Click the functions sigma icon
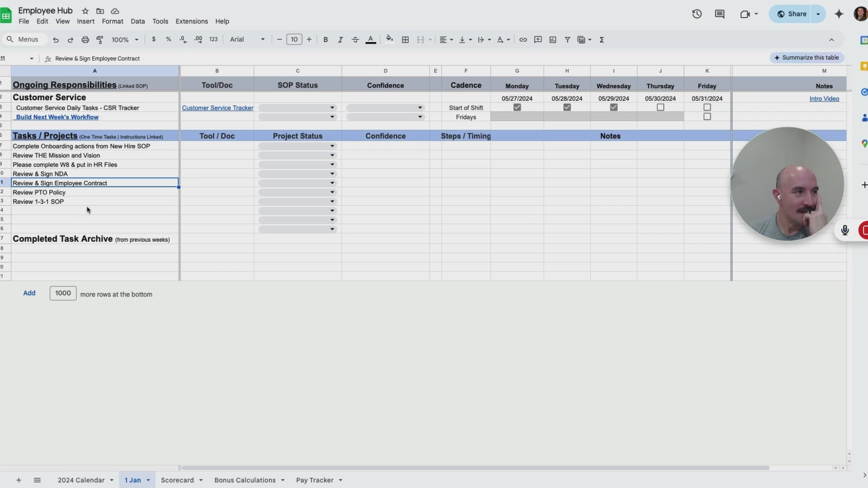Viewport: 868px width, 488px height. coord(602,40)
